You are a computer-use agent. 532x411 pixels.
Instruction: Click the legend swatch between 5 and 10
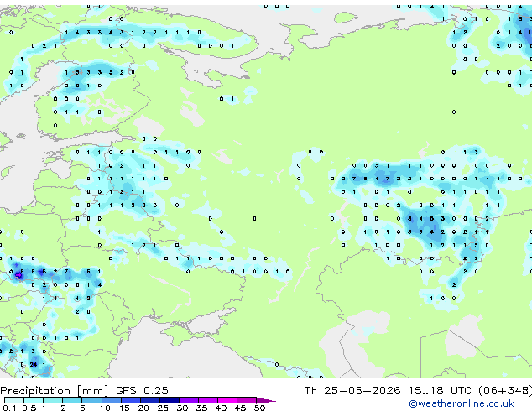(91, 400)
